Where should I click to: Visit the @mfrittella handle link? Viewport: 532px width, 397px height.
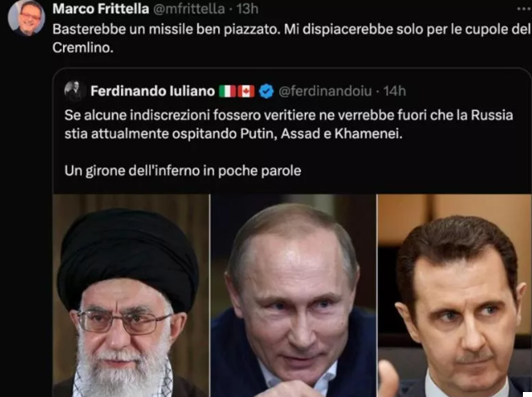click(189, 9)
